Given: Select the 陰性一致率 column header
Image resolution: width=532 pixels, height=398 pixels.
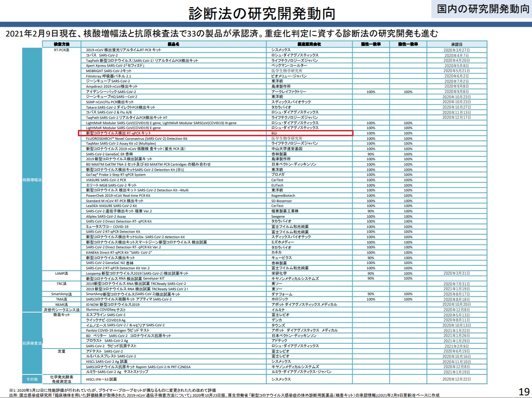Looking at the screenshot, I should (x=408, y=44).
